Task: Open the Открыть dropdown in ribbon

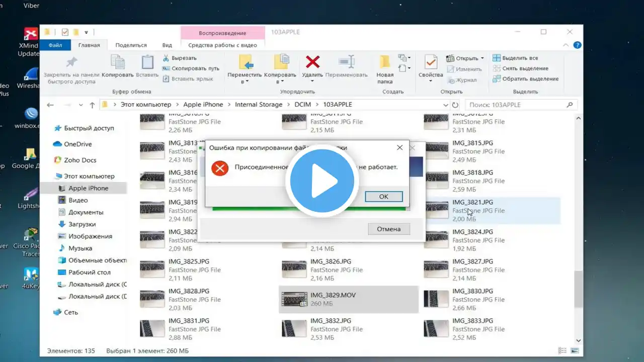Action: coord(465,58)
